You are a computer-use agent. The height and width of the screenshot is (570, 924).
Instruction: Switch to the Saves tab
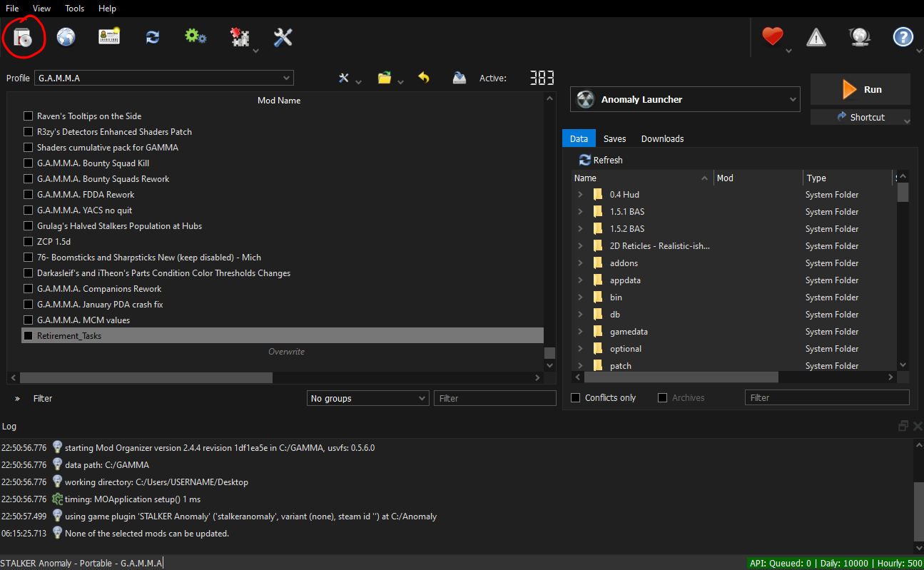[614, 138]
